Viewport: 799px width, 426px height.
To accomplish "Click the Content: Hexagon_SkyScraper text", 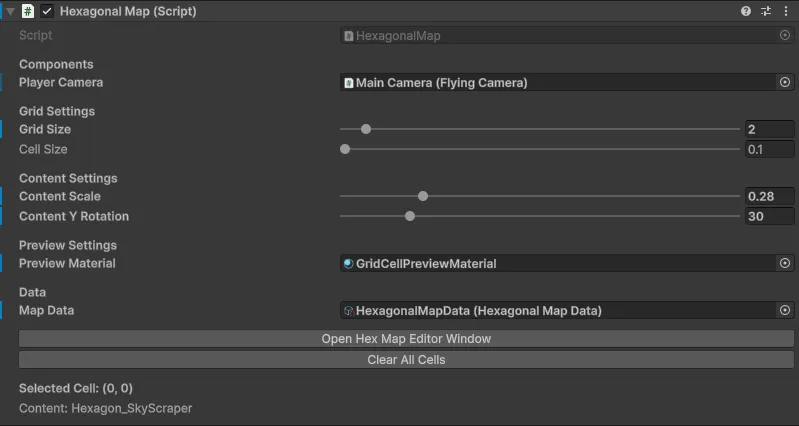I will pos(105,409).
